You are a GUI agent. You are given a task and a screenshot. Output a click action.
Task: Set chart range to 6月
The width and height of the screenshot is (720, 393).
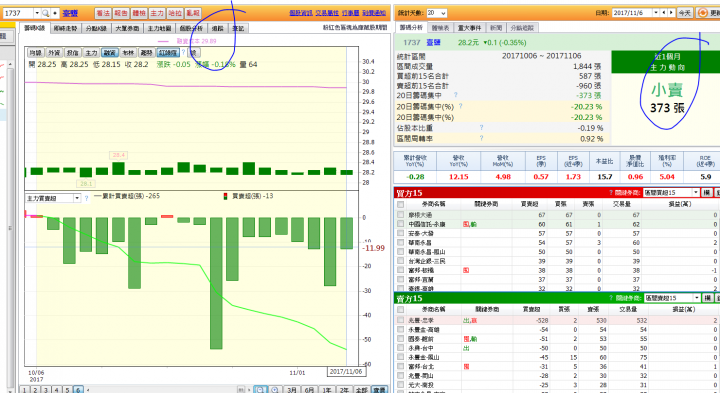click(x=309, y=390)
